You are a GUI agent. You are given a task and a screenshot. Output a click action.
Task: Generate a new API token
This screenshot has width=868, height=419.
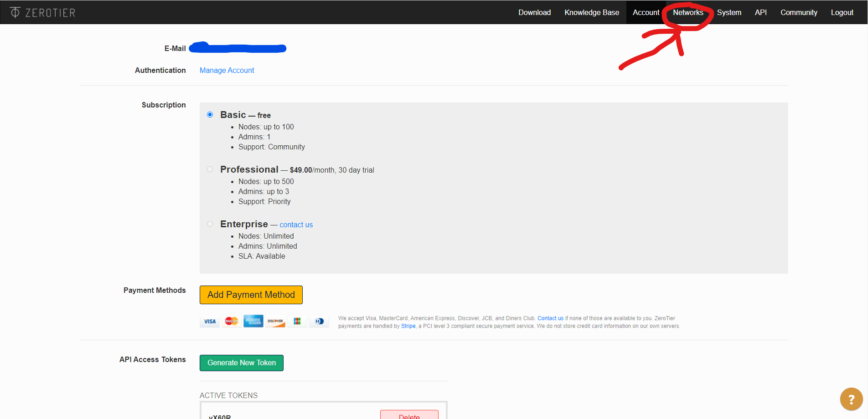[x=242, y=363]
